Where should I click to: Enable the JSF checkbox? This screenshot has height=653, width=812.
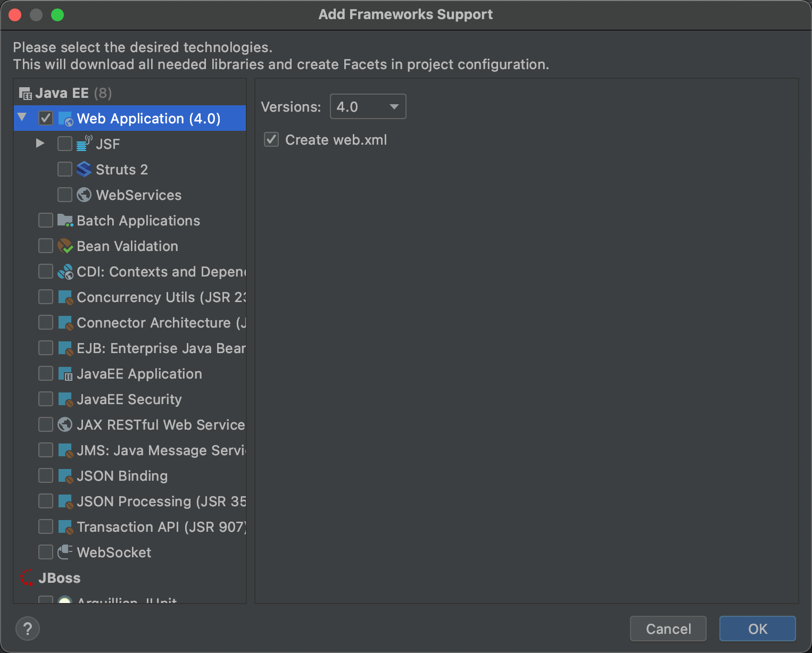65,144
